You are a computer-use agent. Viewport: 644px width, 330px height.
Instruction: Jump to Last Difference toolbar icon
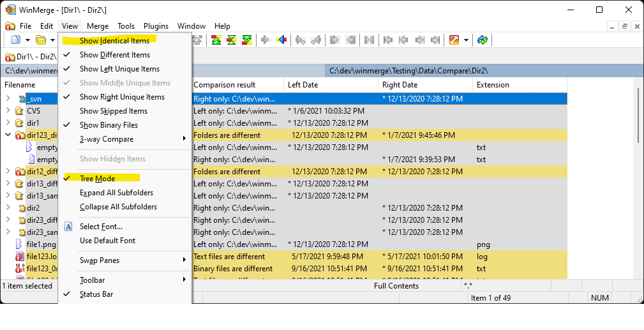coord(247,40)
